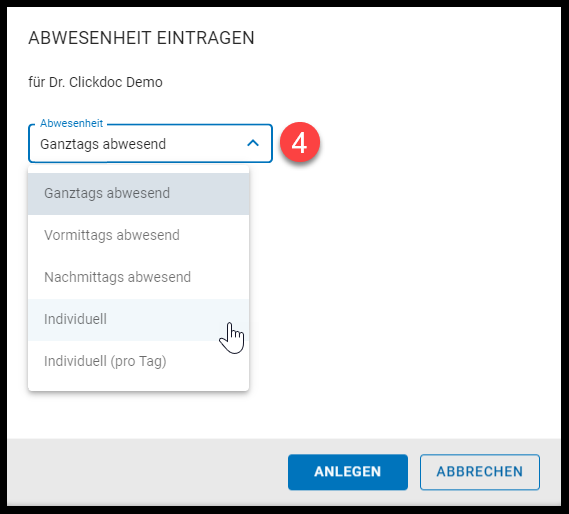The image size is (569, 514).
Task: Open the Abwesenheit combo box field
Action: point(150,143)
